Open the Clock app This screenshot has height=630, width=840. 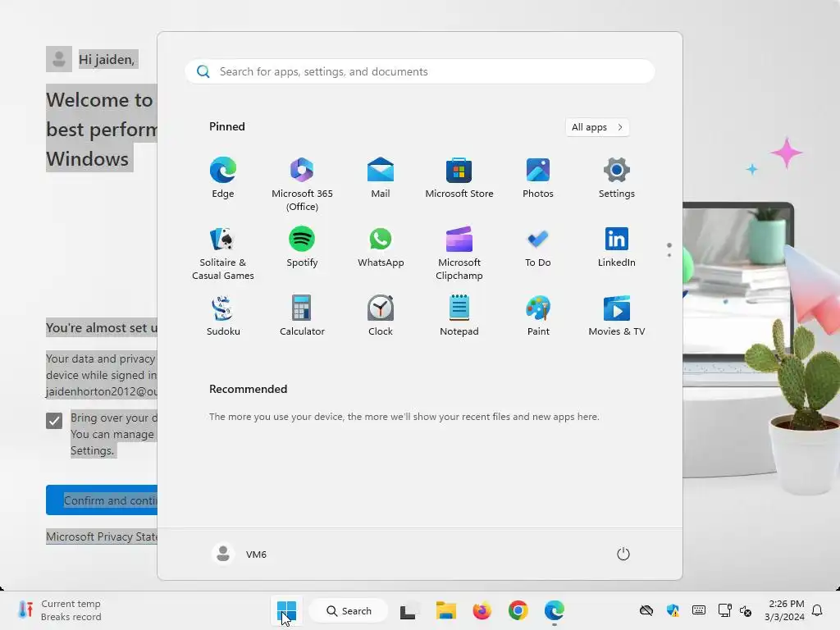(381, 316)
